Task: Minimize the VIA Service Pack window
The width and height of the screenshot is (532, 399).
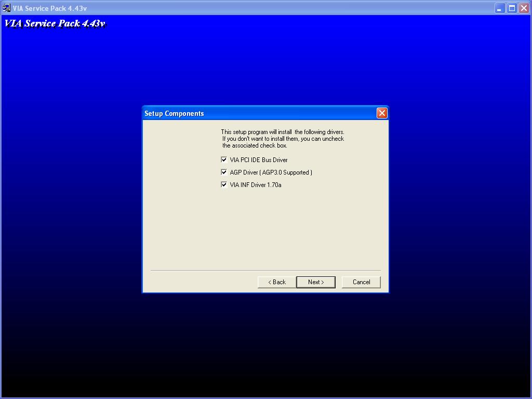Action: point(499,8)
